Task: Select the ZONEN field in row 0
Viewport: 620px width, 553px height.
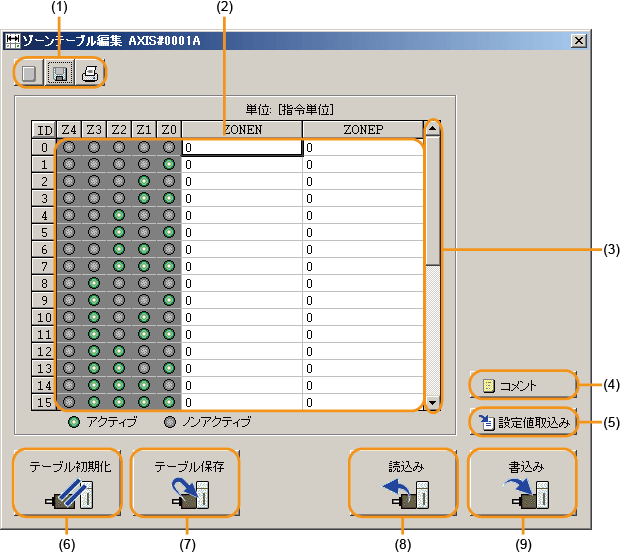Action: click(x=242, y=148)
